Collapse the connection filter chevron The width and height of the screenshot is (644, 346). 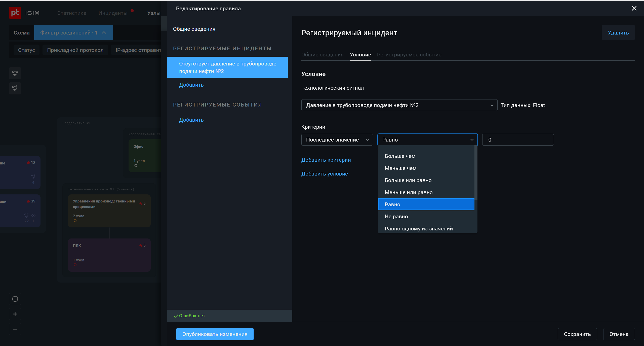tap(104, 32)
